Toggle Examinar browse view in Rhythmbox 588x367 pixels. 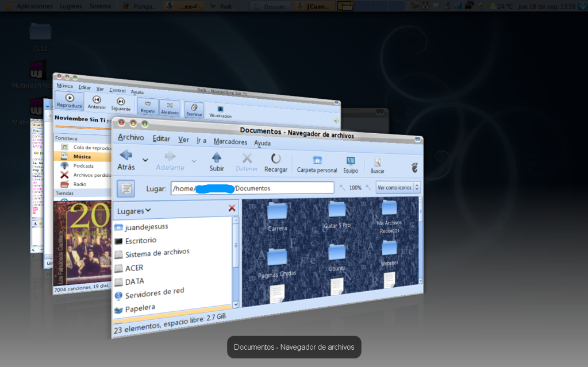[x=194, y=110]
